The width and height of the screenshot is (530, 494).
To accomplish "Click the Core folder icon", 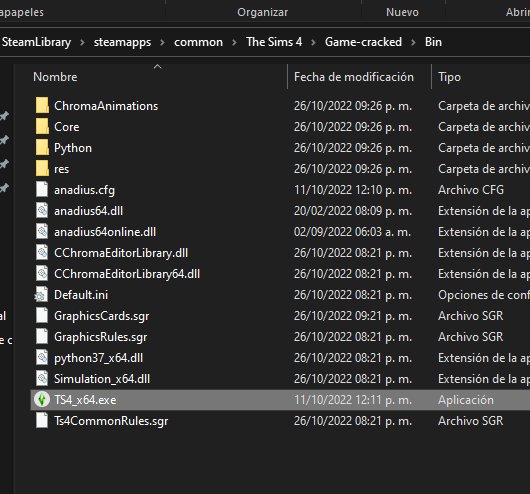I will 42,126.
